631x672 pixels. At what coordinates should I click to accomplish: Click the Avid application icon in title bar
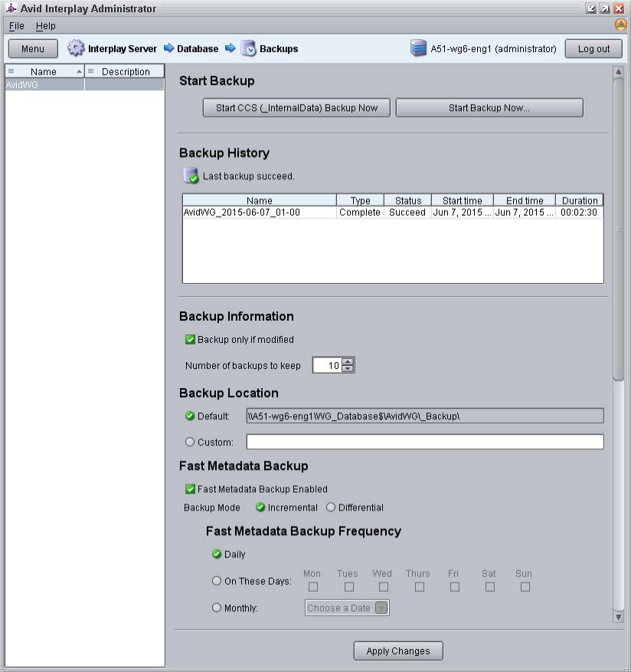click(11, 8)
